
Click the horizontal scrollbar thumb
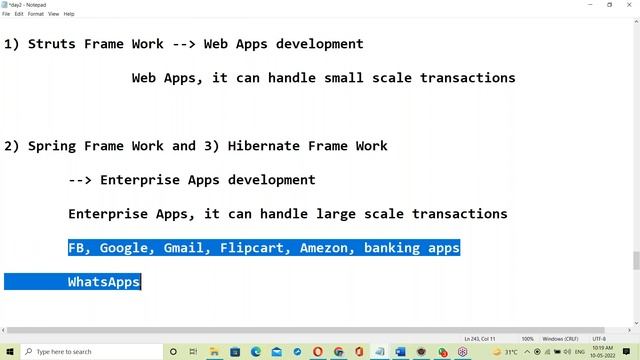coord(305,330)
